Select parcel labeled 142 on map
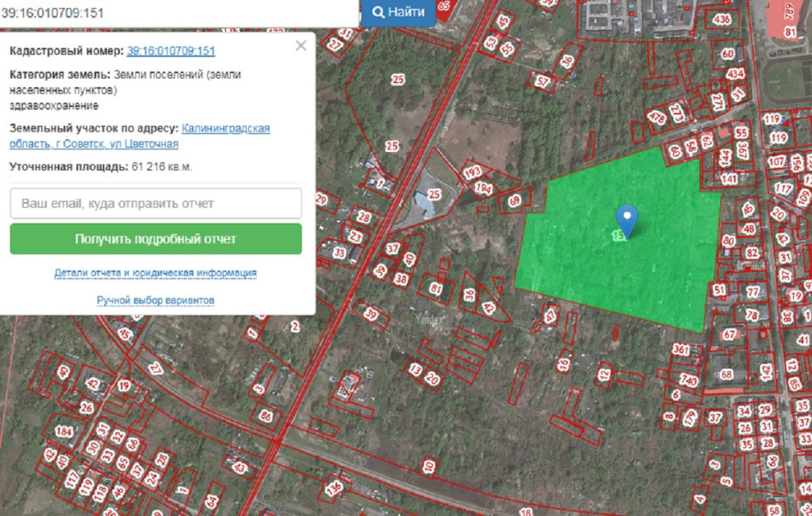The image size is (812, 516). point(766,372)
